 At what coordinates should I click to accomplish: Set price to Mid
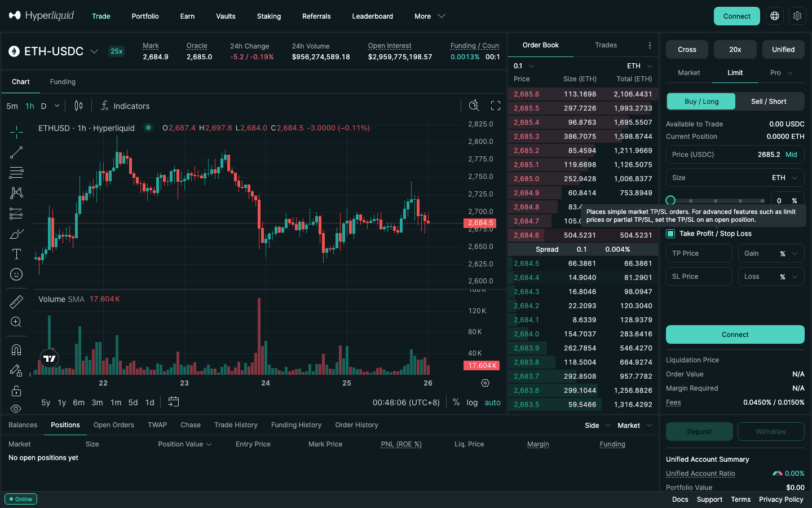[x=792, y=155]
